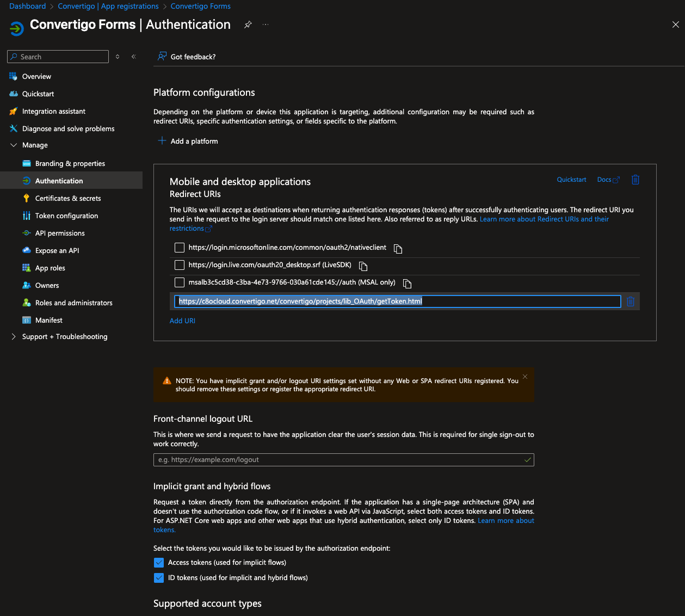Open Certificates & secrets page
Viewport: 685px width, 616px height.
tap(68, 199)
